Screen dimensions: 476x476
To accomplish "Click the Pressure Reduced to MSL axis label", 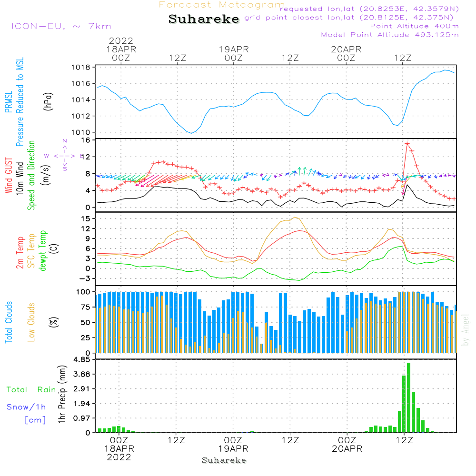I will [x=20, y=102].
